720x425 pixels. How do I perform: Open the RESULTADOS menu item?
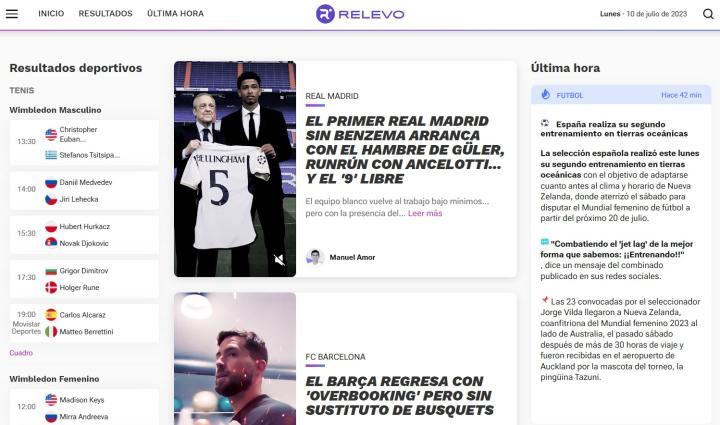(x=106, y=14)
